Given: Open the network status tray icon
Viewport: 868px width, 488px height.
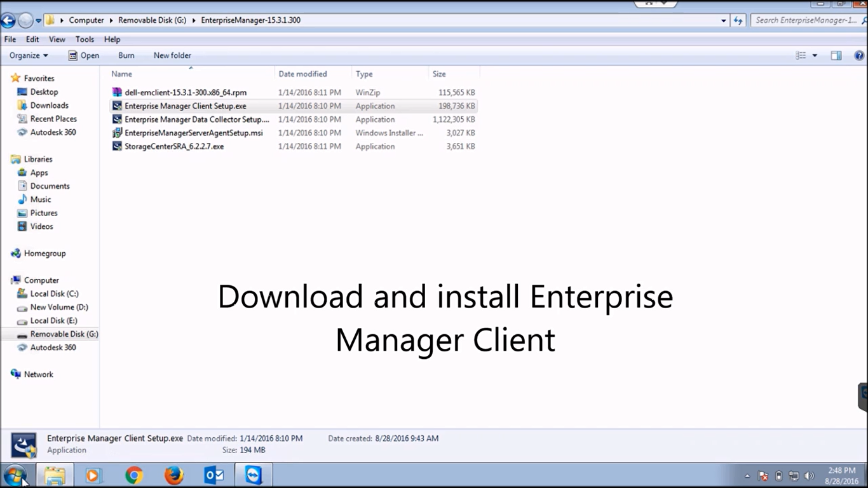Looking at the screenshot, I should (x=794, y=476).
